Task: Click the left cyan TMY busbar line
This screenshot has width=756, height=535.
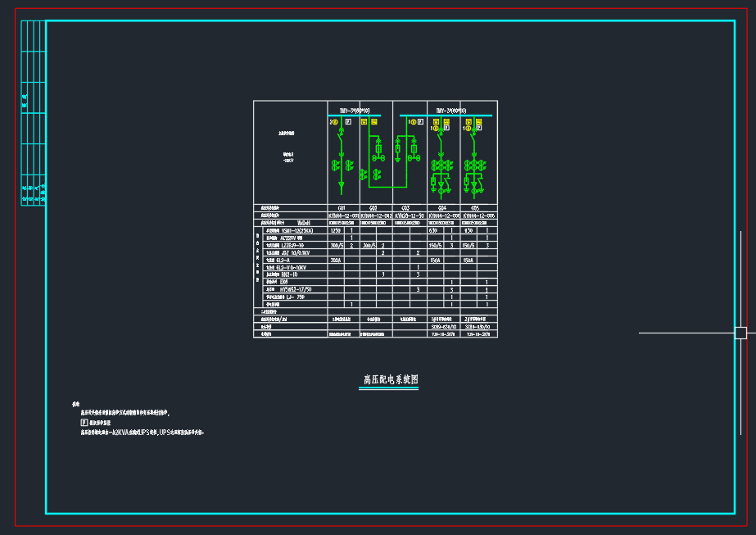Action: pos(352,116)
